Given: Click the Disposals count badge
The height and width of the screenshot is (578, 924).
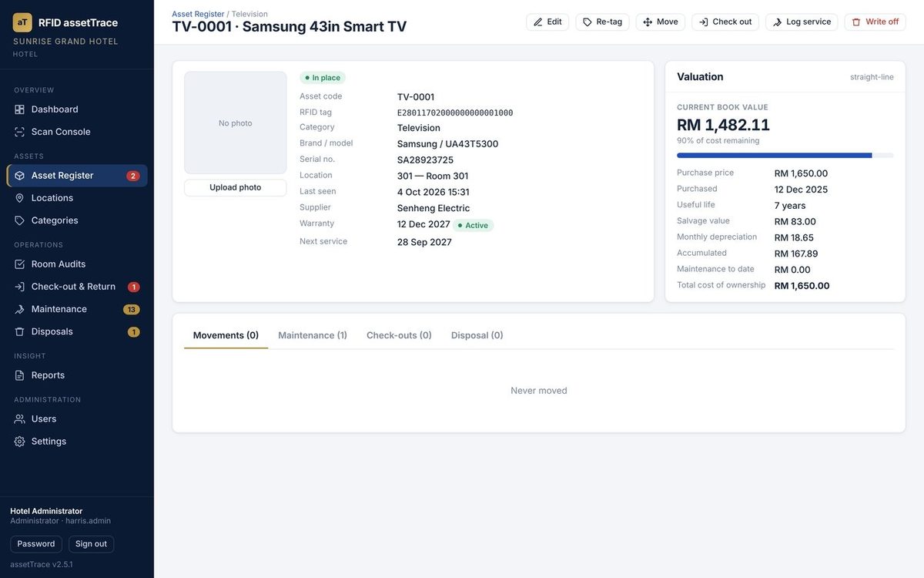Looking at the screenshot, I should pos(133,332).
